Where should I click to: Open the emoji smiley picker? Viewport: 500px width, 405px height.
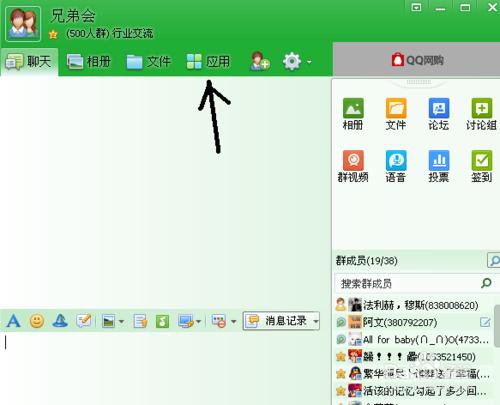37,321
